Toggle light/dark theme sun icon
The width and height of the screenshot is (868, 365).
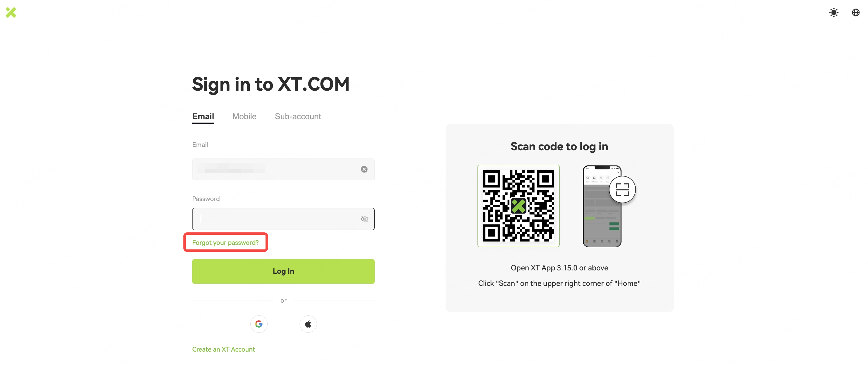tap(834, 12)
